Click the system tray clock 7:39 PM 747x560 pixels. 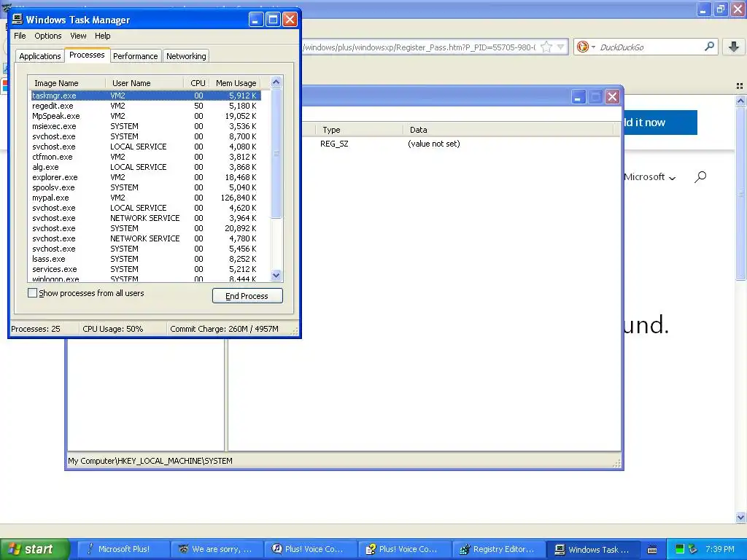720,549
